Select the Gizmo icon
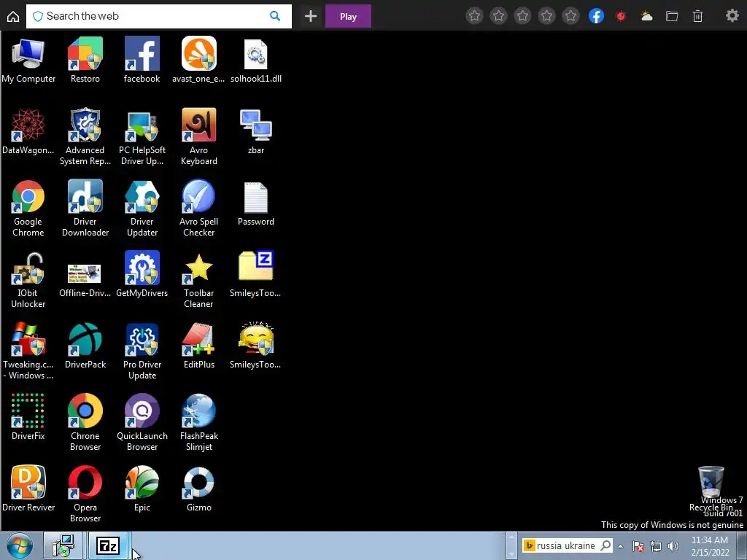The height and width of the screenshot is (560, 747). click(198, 483)
